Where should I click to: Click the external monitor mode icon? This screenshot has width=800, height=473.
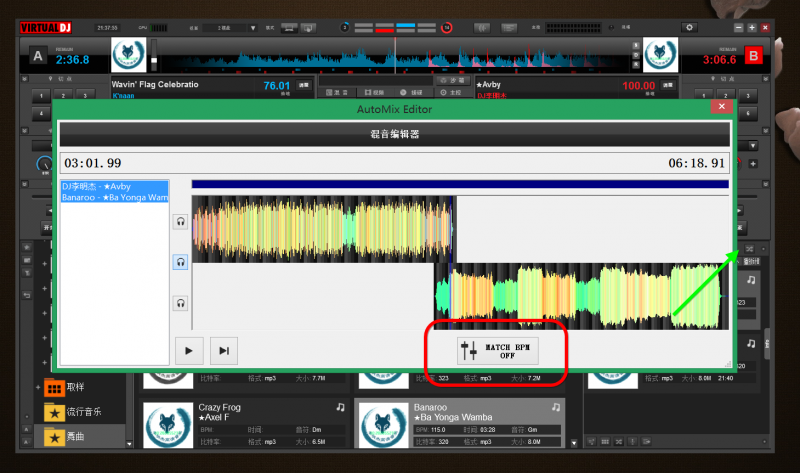coord(308,28)
